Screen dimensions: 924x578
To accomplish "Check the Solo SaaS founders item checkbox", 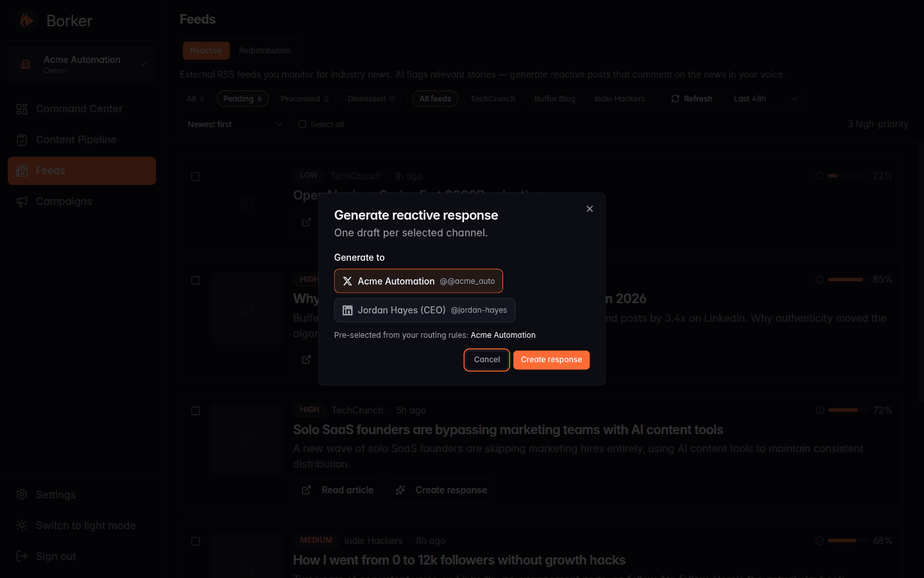I will tap(196, 411).
